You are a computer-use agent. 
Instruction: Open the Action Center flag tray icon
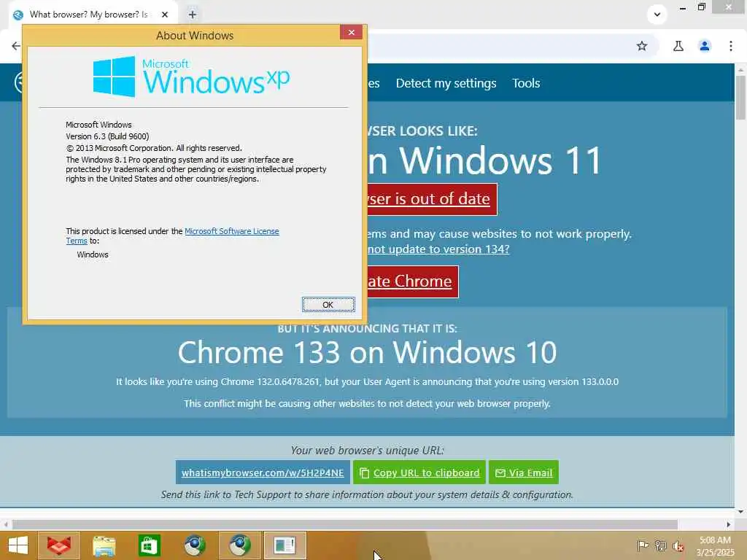pyautogui.click(x=642, y=545)
